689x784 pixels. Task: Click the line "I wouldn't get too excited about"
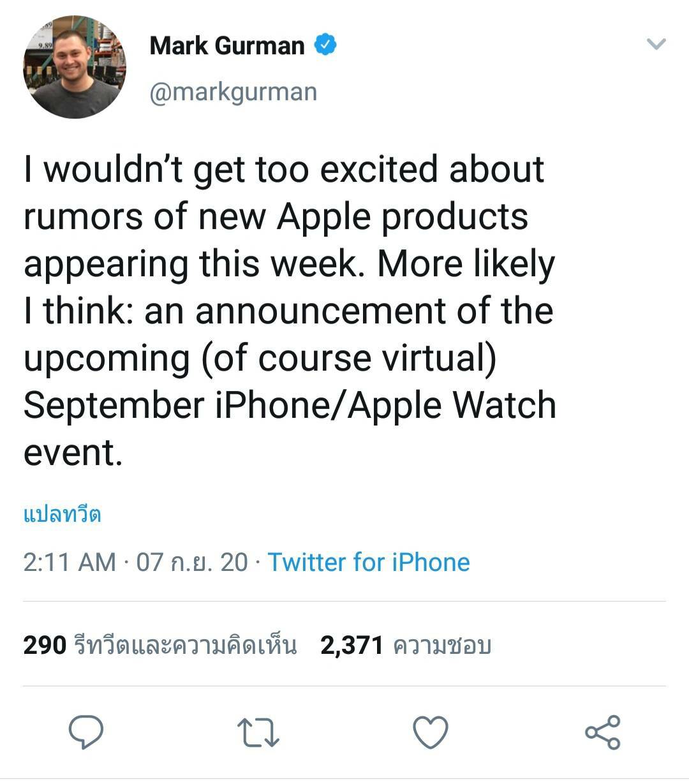point(284,170)
